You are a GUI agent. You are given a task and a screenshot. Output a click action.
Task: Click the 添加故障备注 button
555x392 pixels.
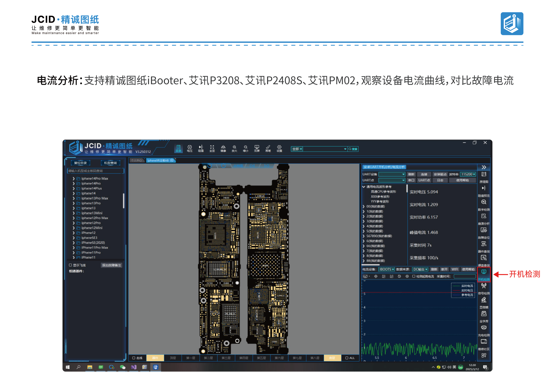(112, 265)
